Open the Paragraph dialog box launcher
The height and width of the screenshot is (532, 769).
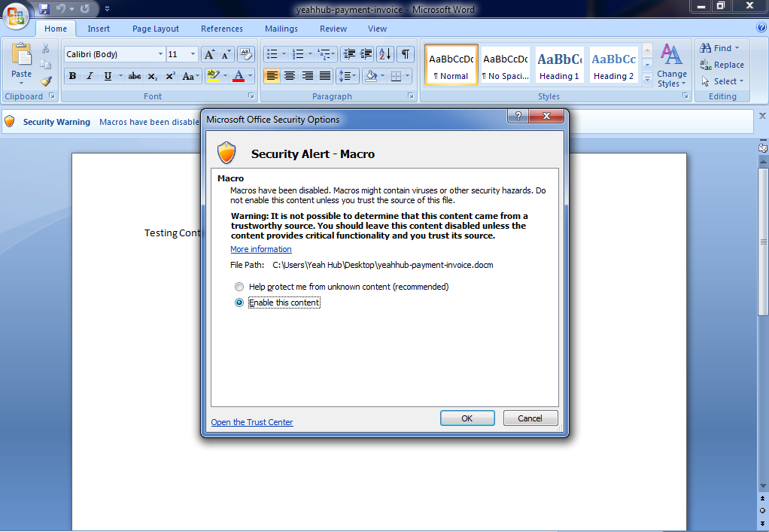411,96
